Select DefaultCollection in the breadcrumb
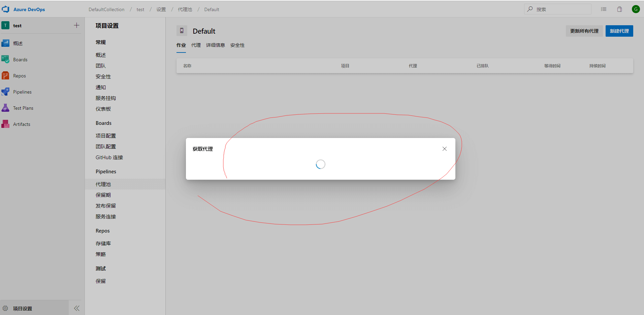 coord(106,9)
